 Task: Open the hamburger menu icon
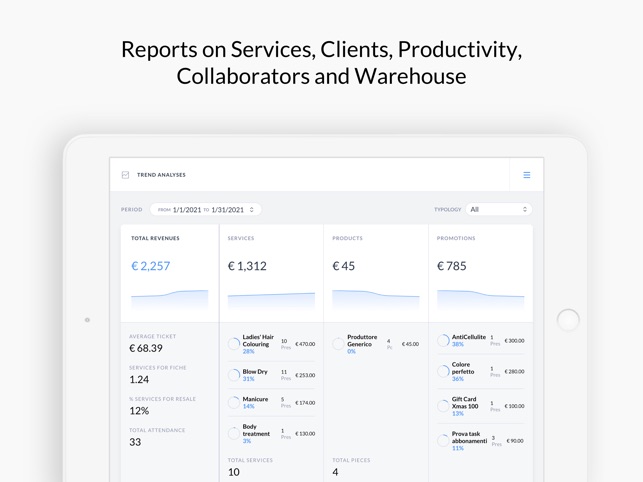[527, 175]
